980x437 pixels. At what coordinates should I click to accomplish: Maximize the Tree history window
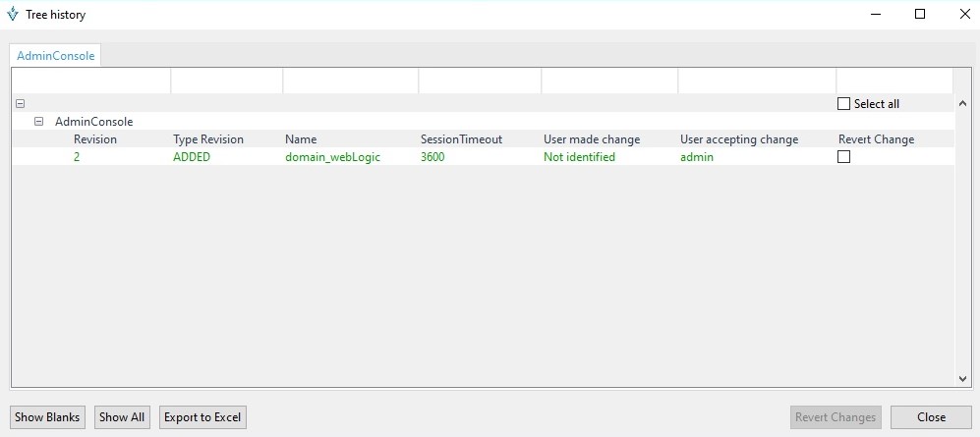tap(920, 14)
